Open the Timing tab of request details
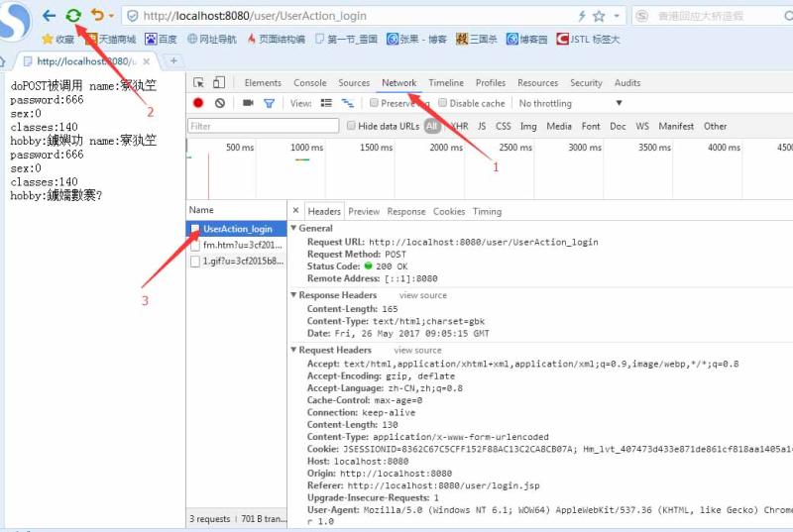793x532 pixels. [487, 212]
